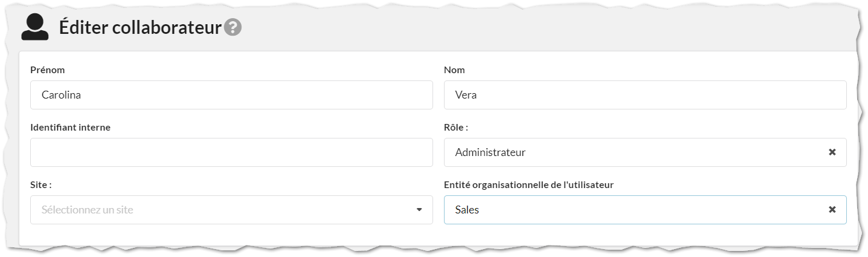Click the 'Entité organisationnelle de l'utilisateur' label
Screen dimensions: 868x257
pyautogui.click(x=529, y=185)
